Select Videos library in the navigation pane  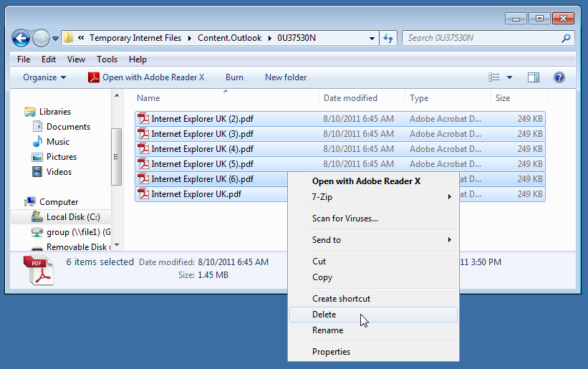coord(59,172)
